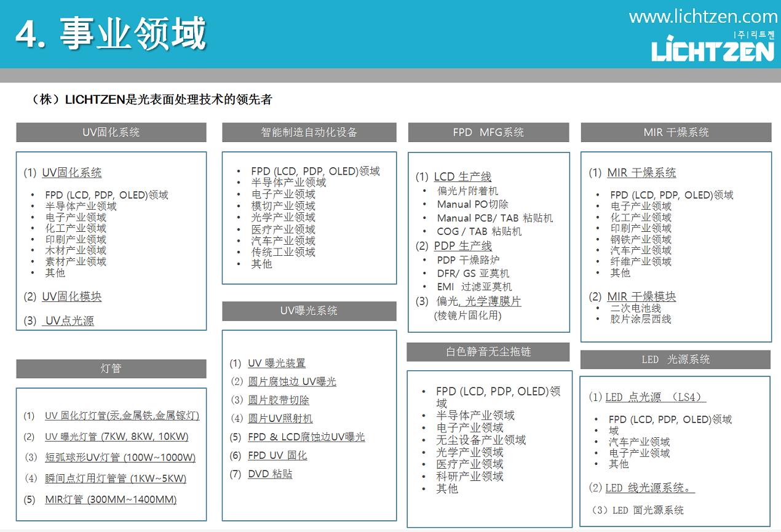Open the UV 曝光装置 link
Image resolution: width=781 pixels, height=532 pixels.
pos(277,363)
